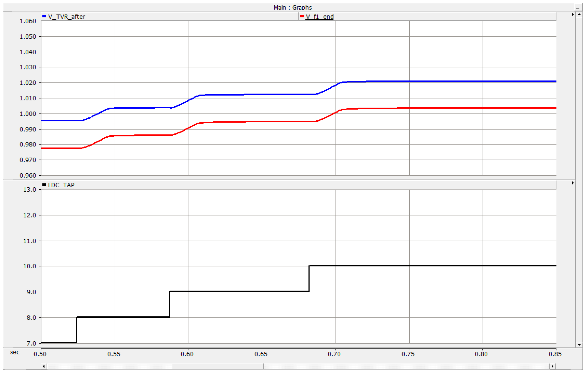Open the LDC_TAP graph's side arrow menu
This screenshot has width=588, height=374.
[x=573, y=183]
